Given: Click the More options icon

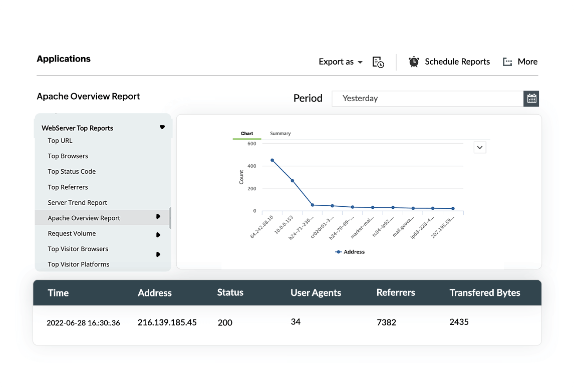Looking at the screenshot, I should [507, 62].
